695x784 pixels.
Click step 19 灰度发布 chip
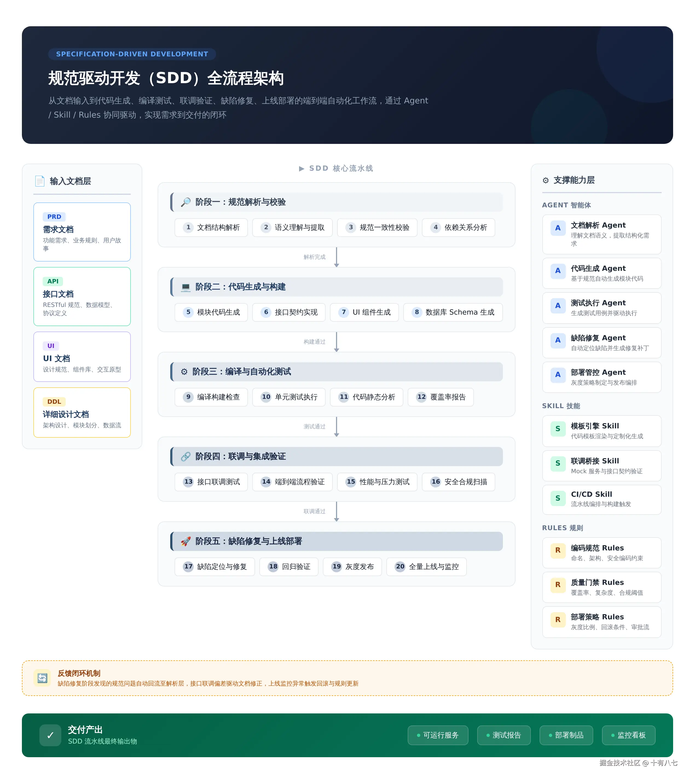352,567
